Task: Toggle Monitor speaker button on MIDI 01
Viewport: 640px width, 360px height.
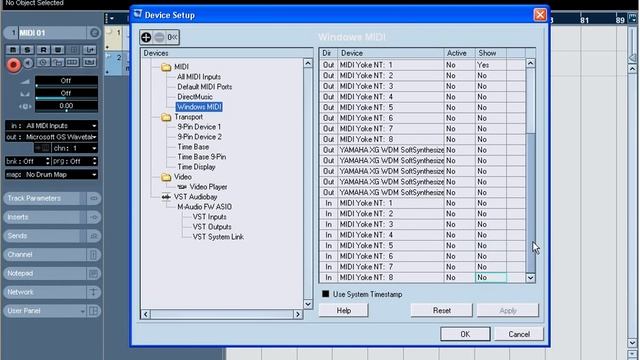Action: click(x=28, y=63)
